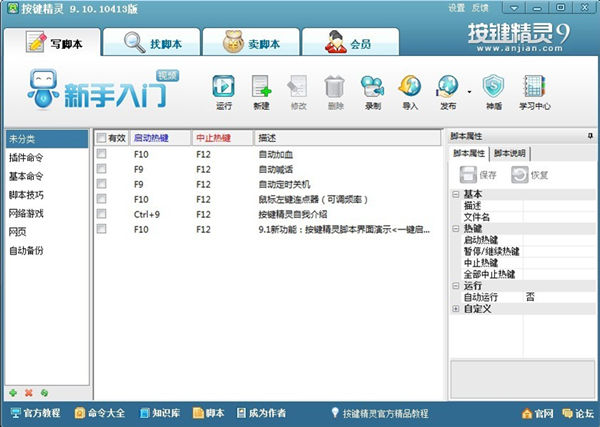Enable the 自动加血 script checkbox
Viewport: 600px width, 427px height.
[101, 154]
